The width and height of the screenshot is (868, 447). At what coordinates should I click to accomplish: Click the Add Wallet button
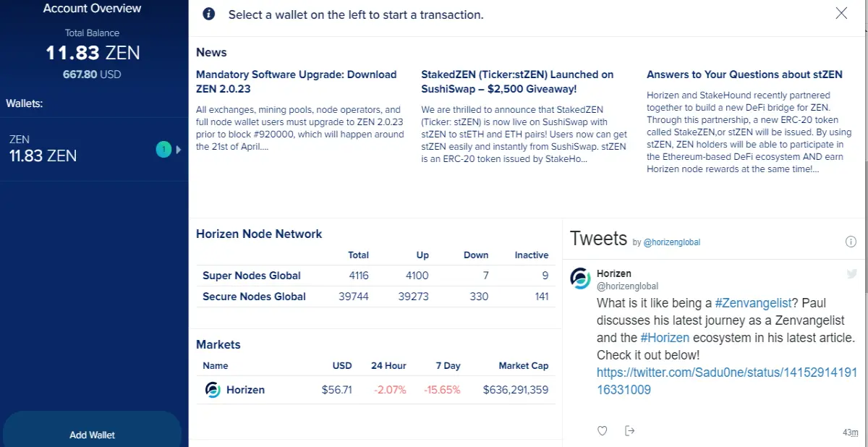pyautogui.click(x=92, y=435)
